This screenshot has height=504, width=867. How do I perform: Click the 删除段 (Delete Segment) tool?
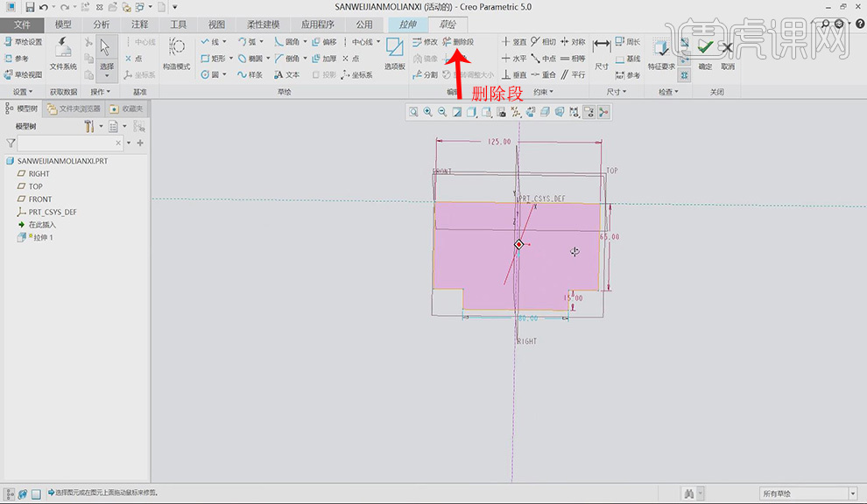(x=458, y=42)
